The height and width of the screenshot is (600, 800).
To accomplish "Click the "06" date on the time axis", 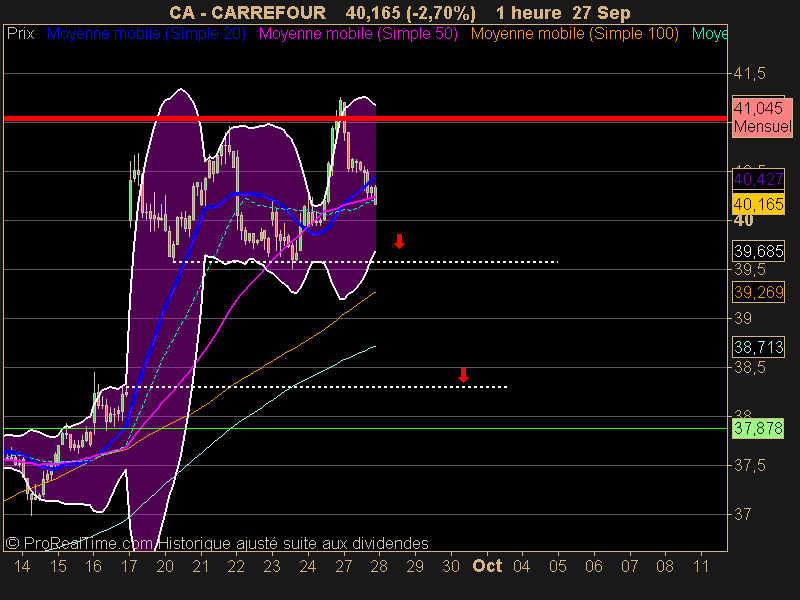I will point(593,566).
